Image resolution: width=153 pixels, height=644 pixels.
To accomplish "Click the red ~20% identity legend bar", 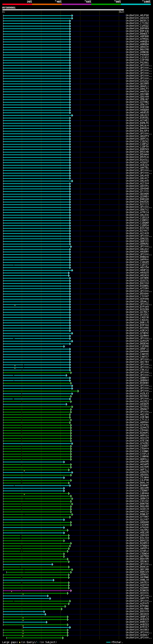I will click(17, 4).
